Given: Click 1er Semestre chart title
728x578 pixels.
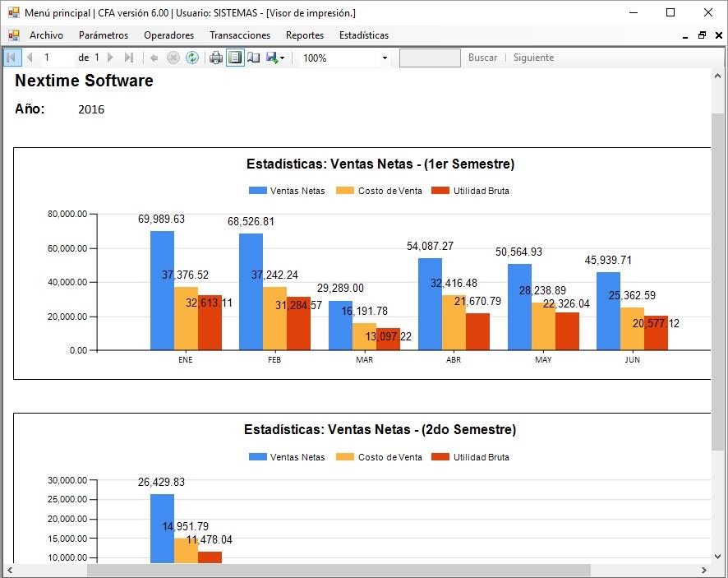Looking at the screenshot, I should coord(380,164).
